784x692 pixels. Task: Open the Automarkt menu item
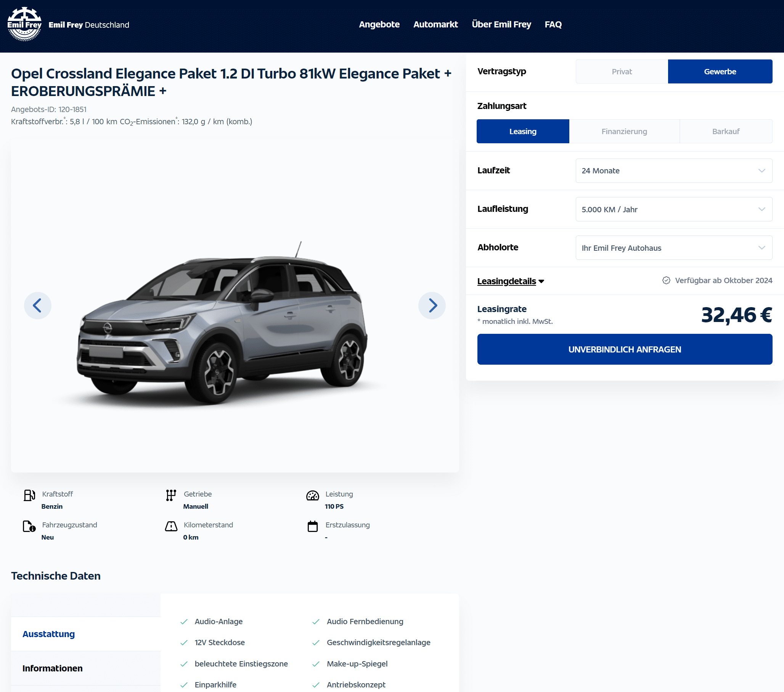435,24
